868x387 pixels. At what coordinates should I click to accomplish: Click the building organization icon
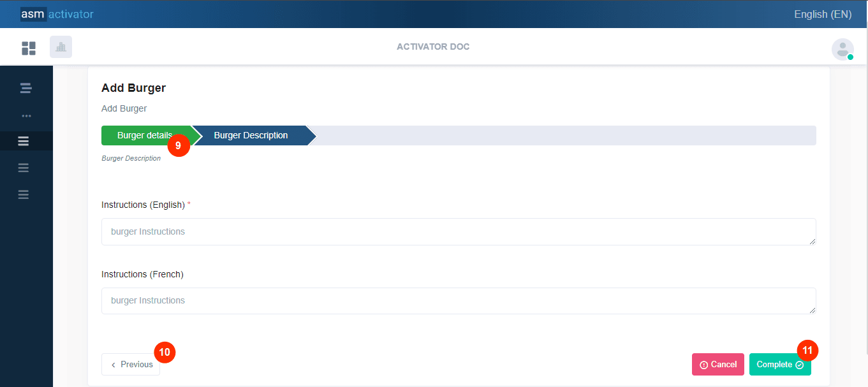(61, 47)
